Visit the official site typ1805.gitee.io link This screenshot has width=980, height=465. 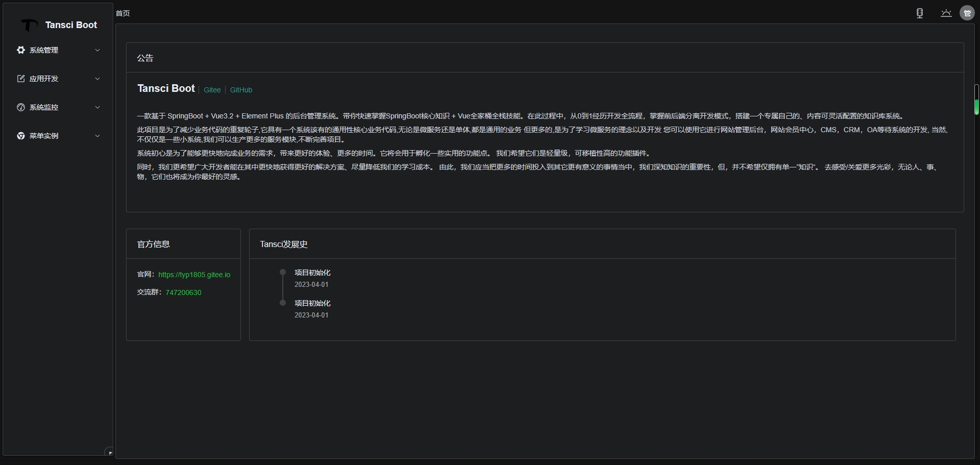194,275
